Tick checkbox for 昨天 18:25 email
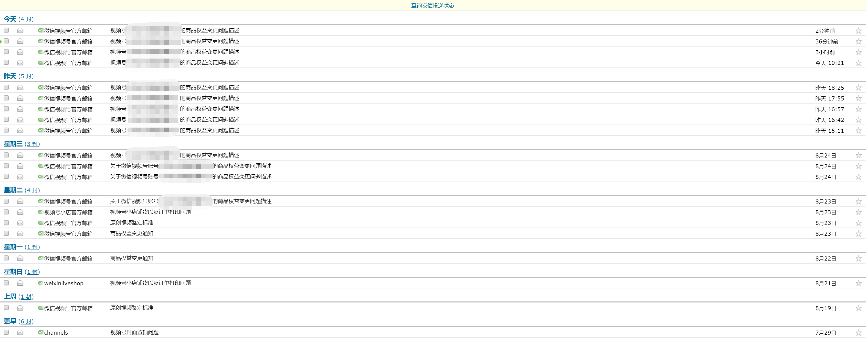Screen dimensions: 868x338 point(6,87)
